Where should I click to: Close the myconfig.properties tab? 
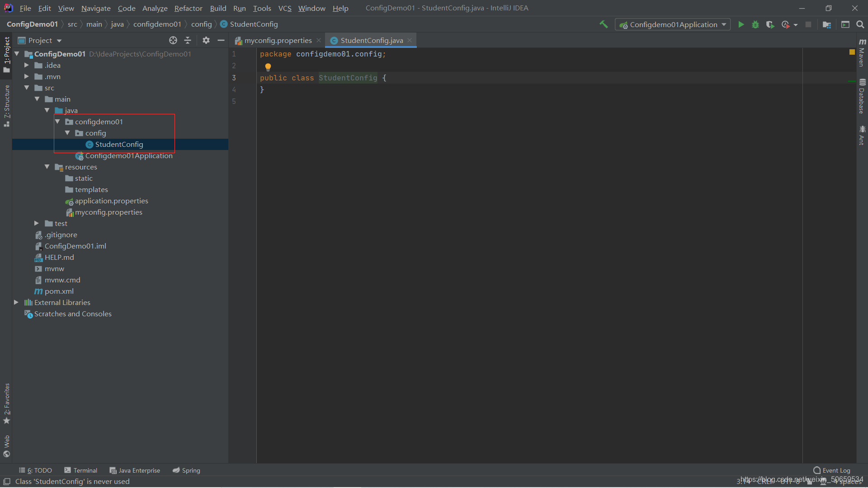point(319,40)
